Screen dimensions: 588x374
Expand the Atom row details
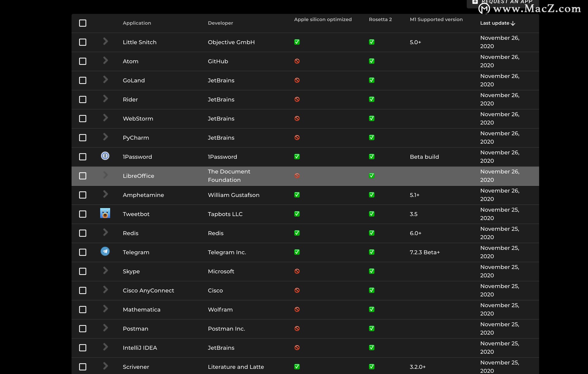(x=105, y=60)
